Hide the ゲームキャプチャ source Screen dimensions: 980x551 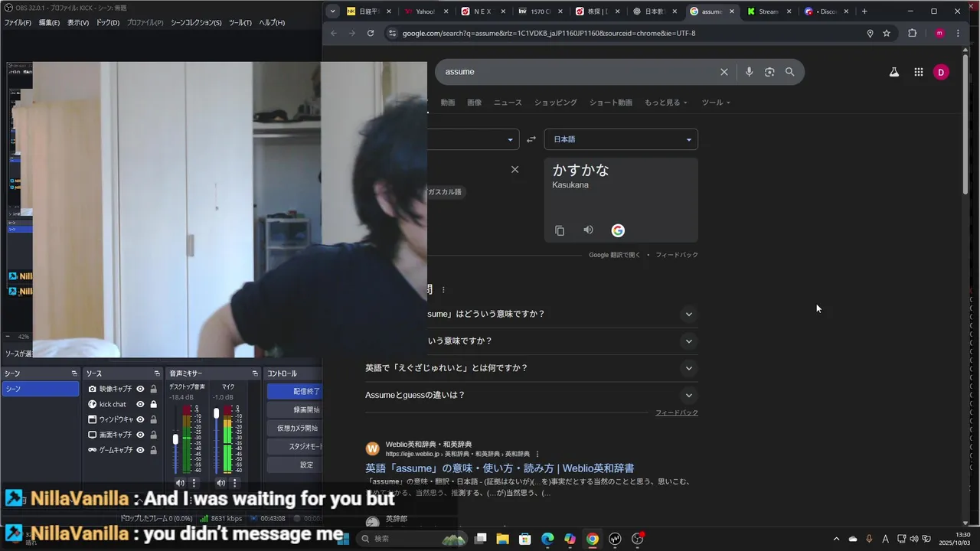pos(140,450)
